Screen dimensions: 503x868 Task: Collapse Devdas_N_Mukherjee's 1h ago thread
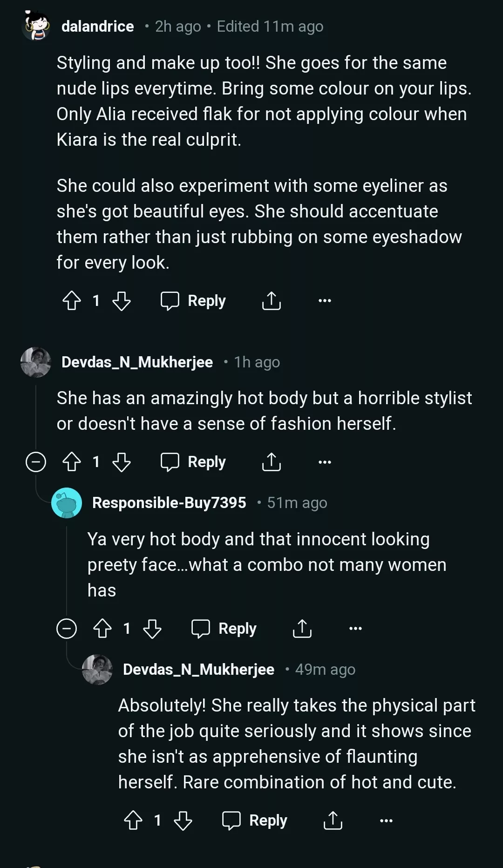(x=36, y=462)
